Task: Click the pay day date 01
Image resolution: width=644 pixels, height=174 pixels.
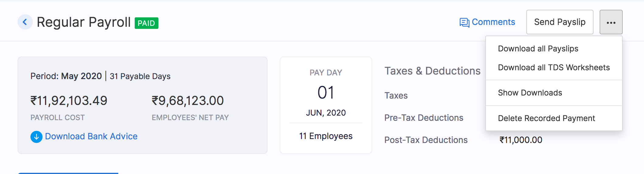Action: 326,92
